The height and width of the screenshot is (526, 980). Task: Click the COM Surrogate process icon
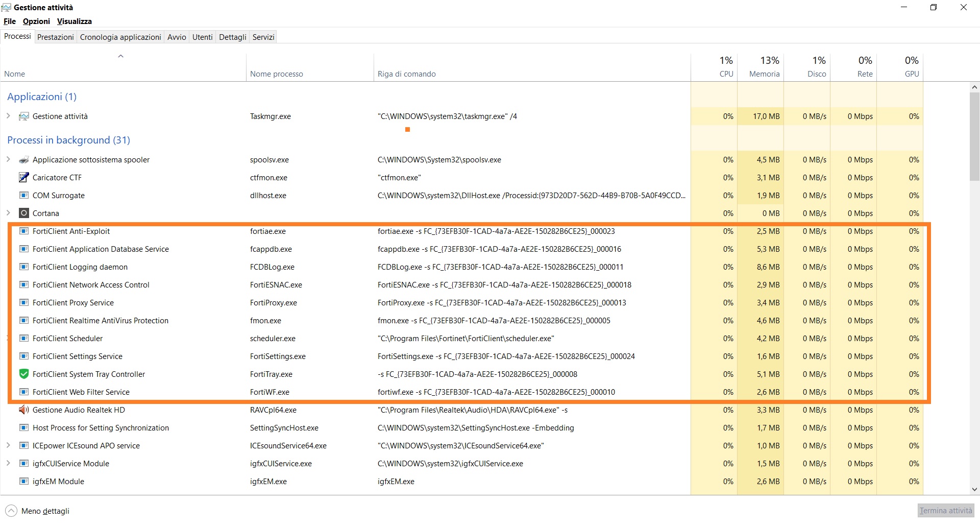click(x=23, y=196)
